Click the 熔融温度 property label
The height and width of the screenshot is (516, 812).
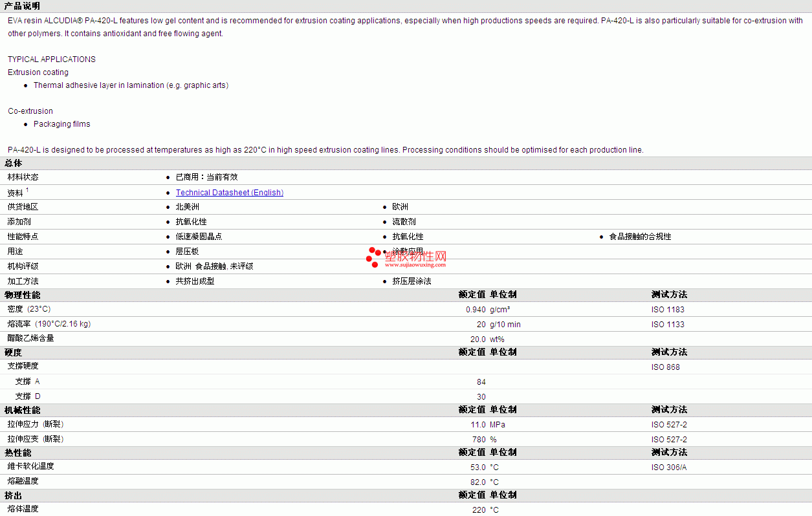pyautogui.click(x=23, y=481)
